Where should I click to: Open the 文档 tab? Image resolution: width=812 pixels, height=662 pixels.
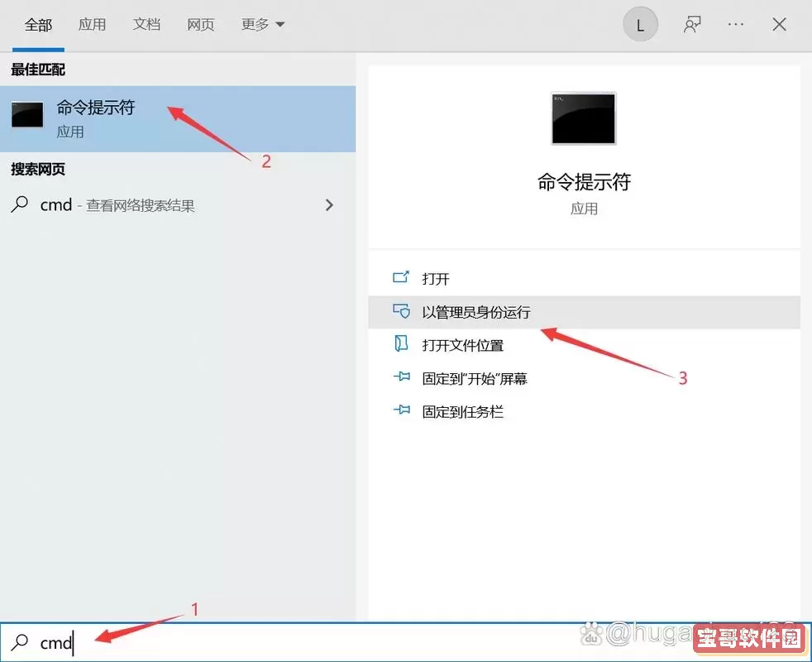click(146, 24)
